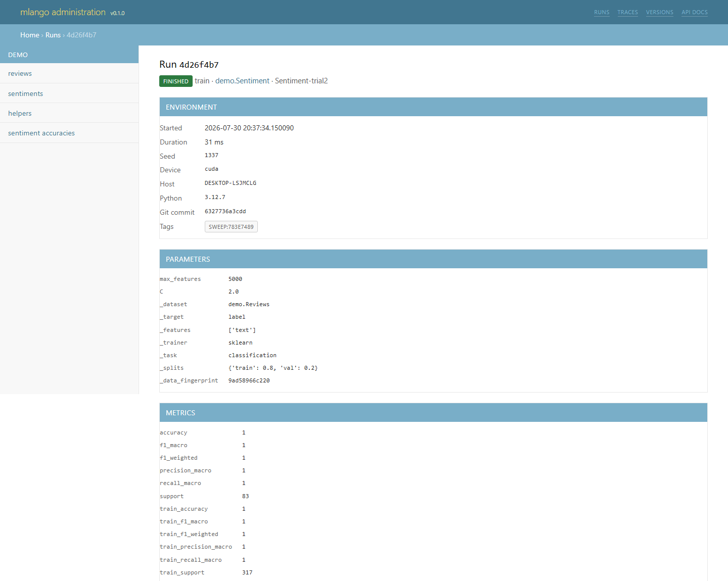Open API DOCS link
This screenshot has height=581, width=728.
click(x=695, y=12)
